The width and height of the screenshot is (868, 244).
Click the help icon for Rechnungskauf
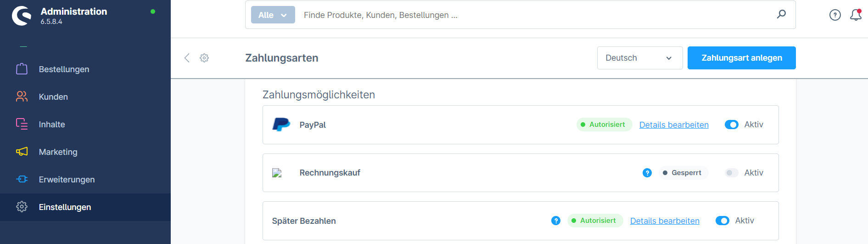coord(647,173)
